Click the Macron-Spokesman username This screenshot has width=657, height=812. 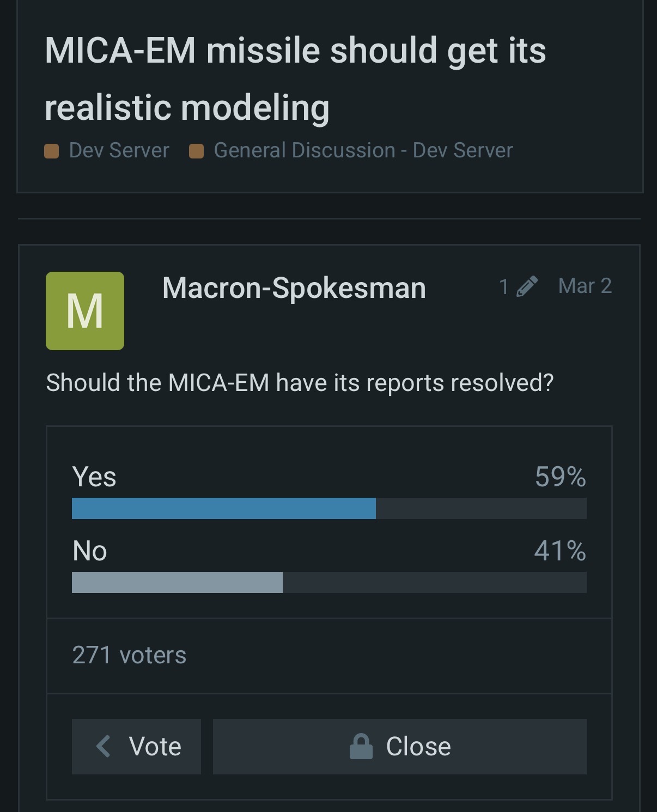[x=294, y=288]
